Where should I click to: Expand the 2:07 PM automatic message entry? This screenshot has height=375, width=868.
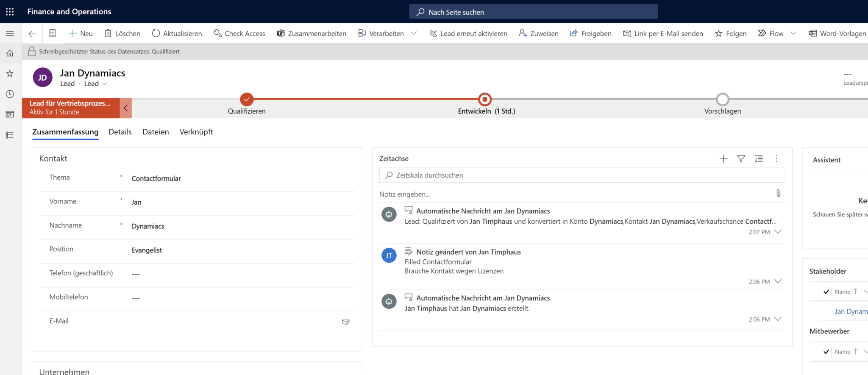(778, 232)
